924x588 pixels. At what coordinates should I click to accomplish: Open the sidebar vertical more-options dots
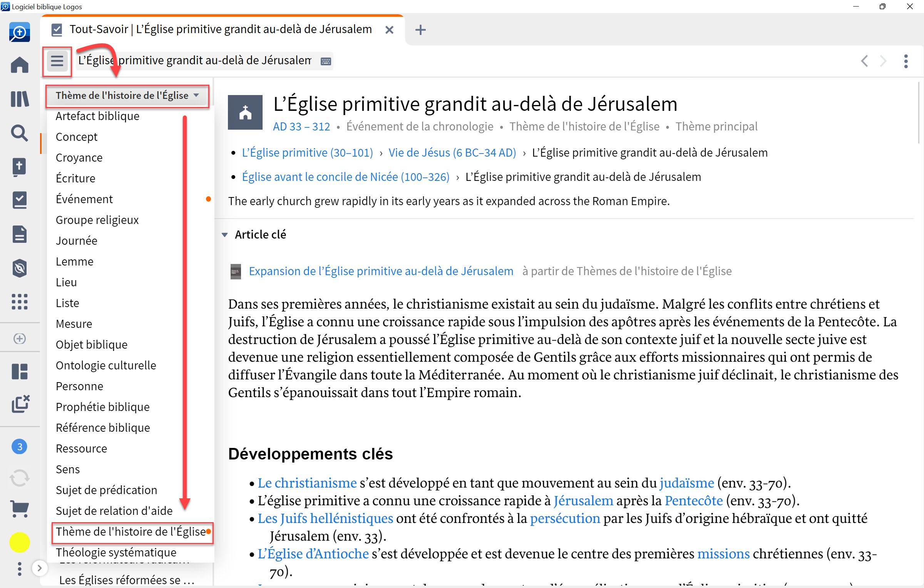click(x=19, y=569)
